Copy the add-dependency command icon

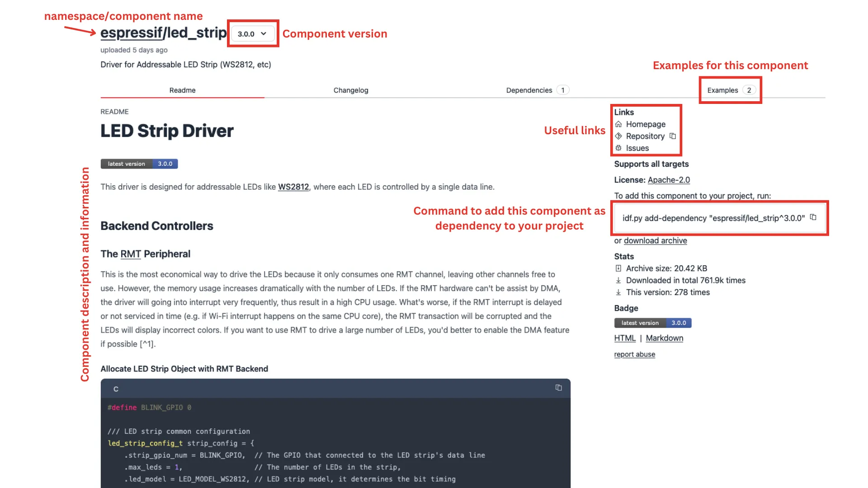(x=813, y=217)
